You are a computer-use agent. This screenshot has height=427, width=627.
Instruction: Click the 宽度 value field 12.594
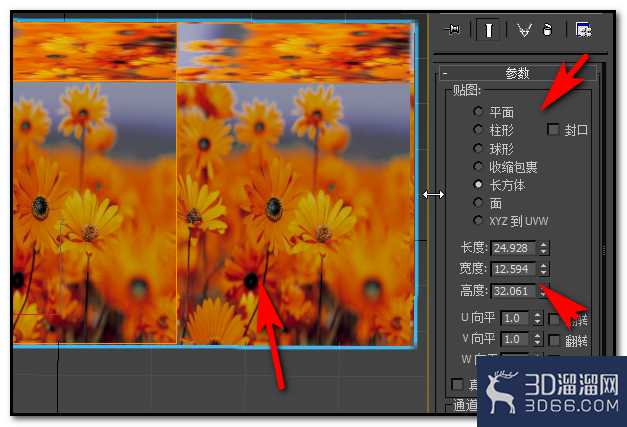click(514, 269)
